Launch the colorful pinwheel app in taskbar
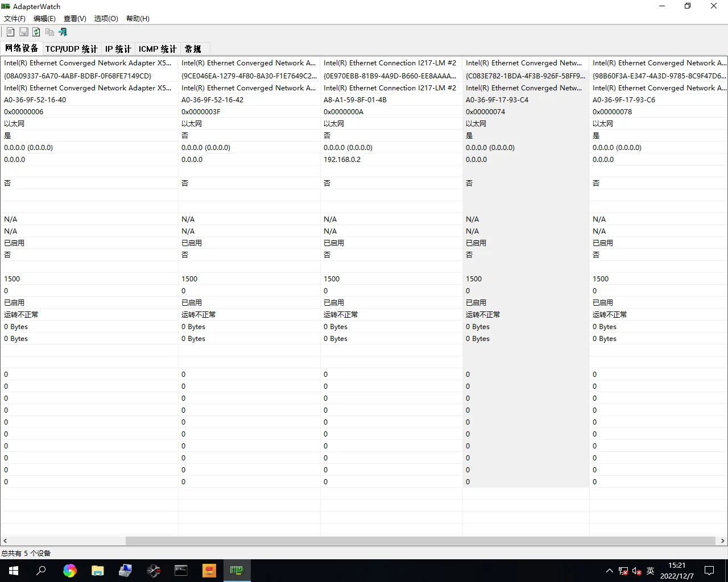728x582 pixels. coord(69,571)
